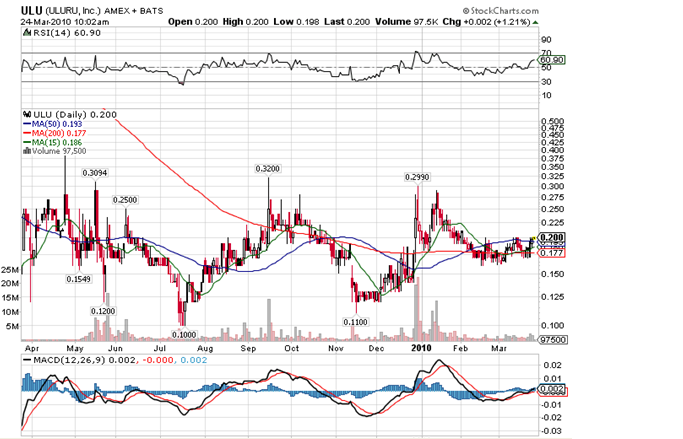
Task: Click the StockCharts.com watermark link
Action: [x=500, y=10]
